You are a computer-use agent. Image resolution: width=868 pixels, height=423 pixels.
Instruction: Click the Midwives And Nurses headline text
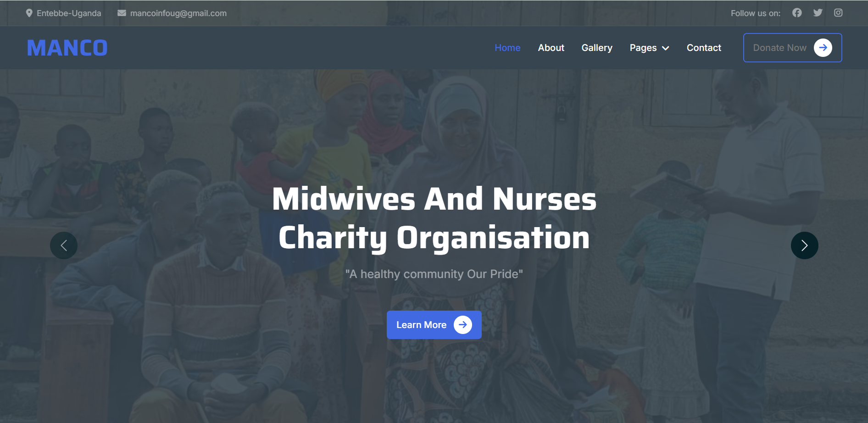pyautogui.click(x=434, y=199)
